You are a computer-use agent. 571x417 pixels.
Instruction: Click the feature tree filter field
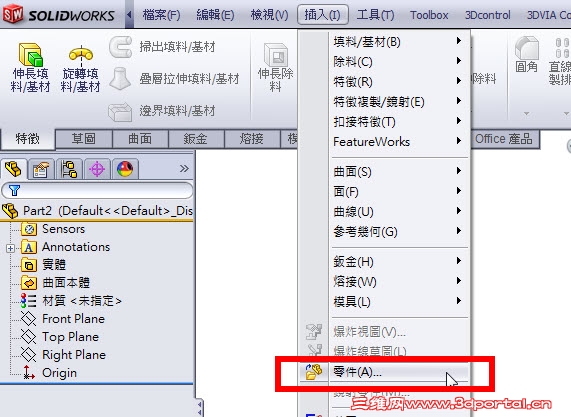[x=97, y=190]
